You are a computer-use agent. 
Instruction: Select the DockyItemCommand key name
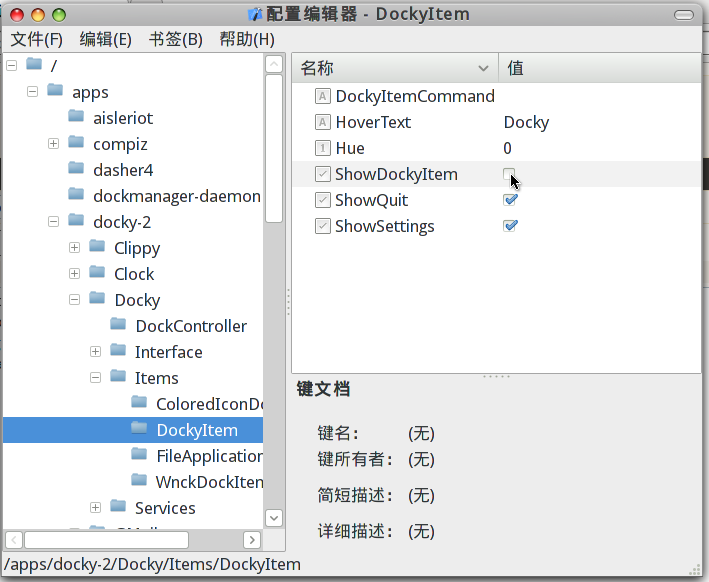(415, 96)
